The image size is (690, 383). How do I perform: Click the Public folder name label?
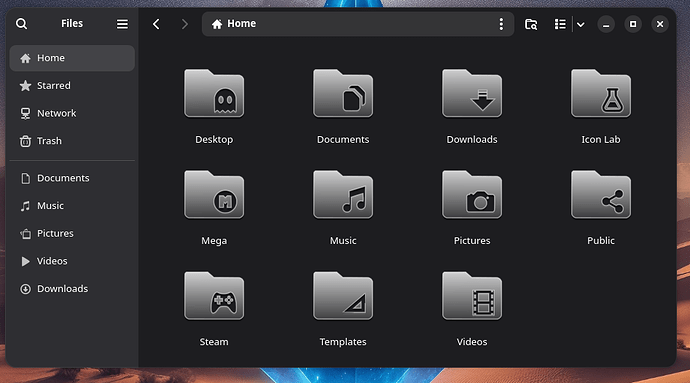point(601,241)
